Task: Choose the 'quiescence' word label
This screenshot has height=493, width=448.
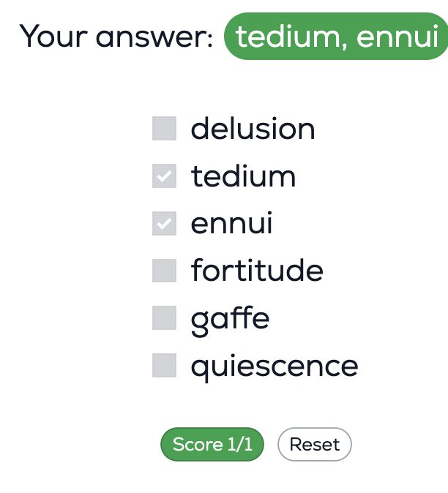Action: click(275, 366)
